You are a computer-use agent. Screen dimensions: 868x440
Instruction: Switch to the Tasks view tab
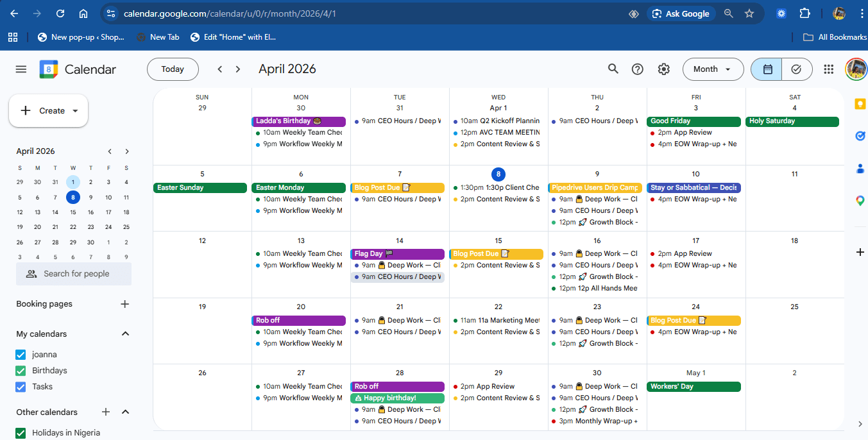coord(797,69)
